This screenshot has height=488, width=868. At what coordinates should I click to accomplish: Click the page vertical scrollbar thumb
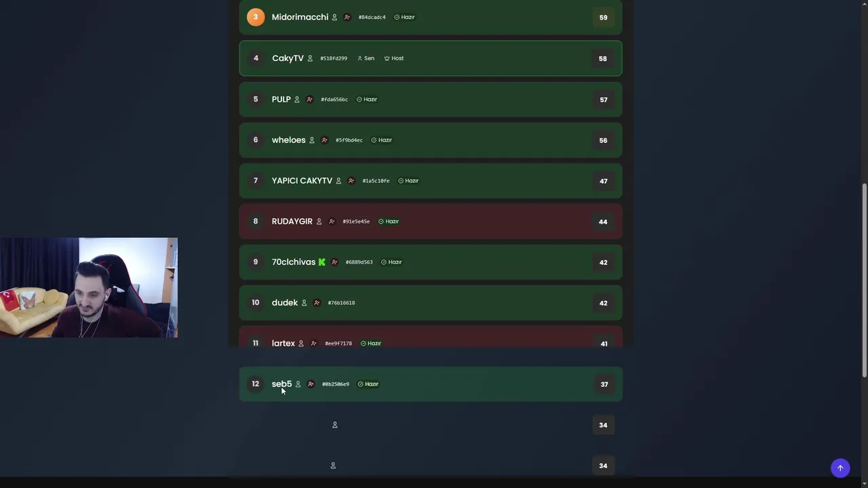pyautogui.click(x=865, y=280)
